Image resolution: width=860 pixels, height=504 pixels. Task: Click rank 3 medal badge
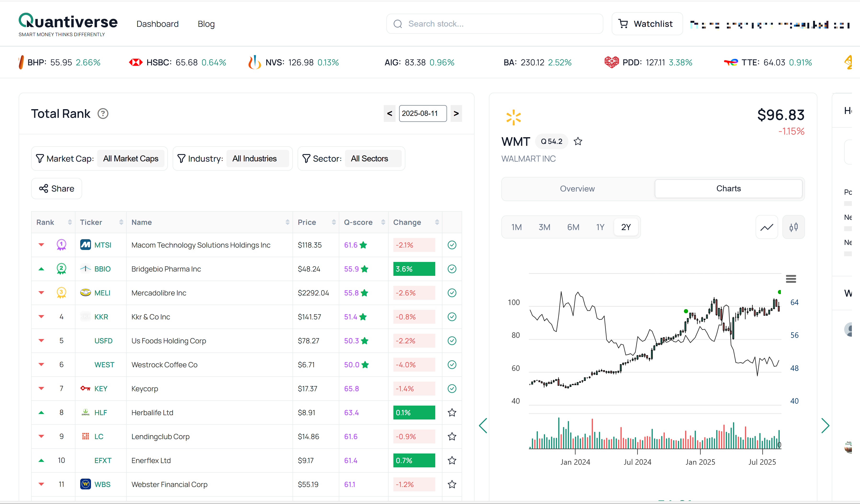coord(62,292)
